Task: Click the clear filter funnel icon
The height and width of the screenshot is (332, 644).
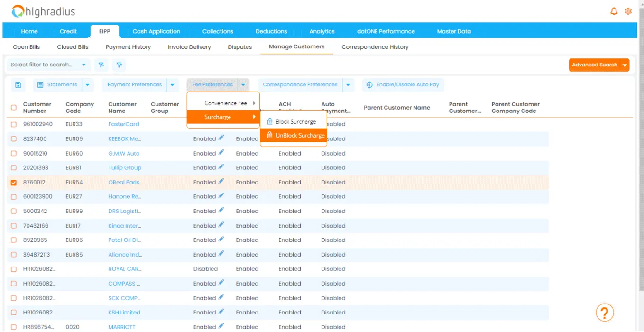Action: coord(119,65)
